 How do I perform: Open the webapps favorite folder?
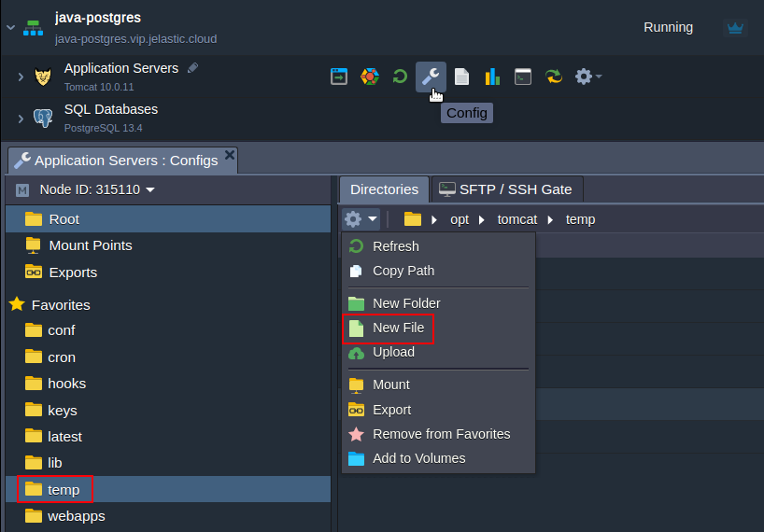click(x=168, y=516)
